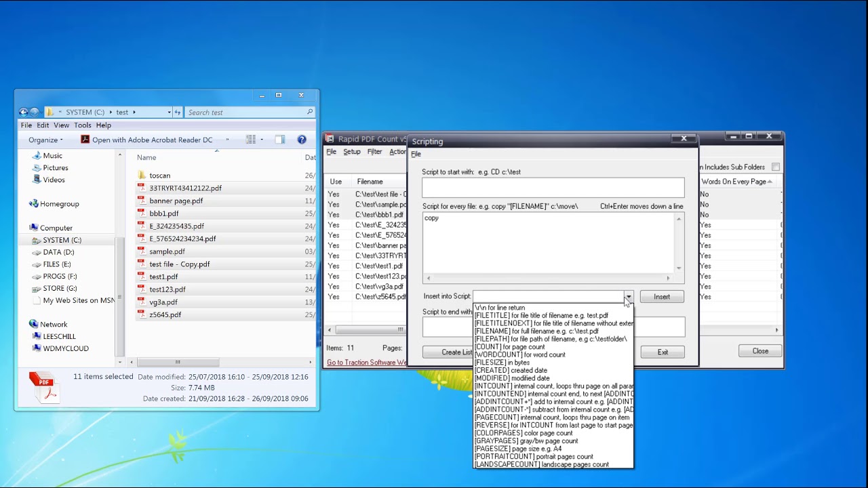
Task: Click the Close button in Rapid PDF Count
Action: coord(760,351)
